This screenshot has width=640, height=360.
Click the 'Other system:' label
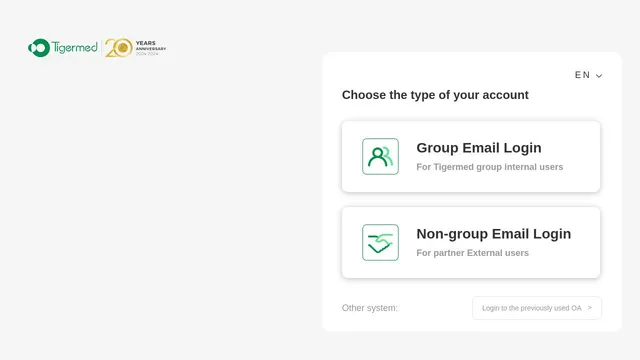point(369,308)
